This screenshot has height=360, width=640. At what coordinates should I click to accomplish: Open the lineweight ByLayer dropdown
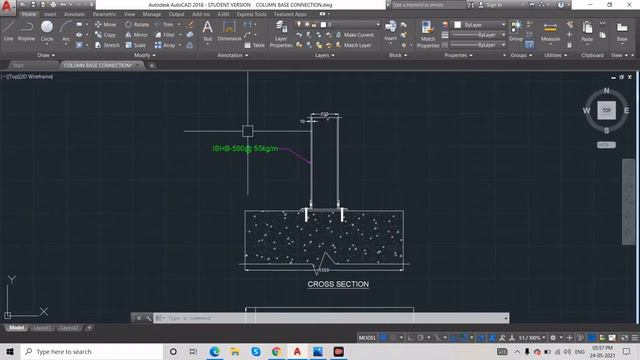480,35
